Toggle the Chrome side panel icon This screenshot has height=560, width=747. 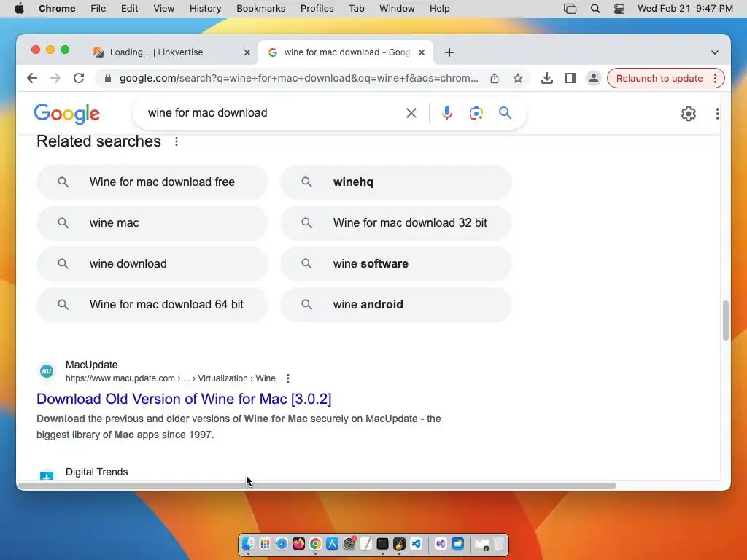[x=570, y=78]
